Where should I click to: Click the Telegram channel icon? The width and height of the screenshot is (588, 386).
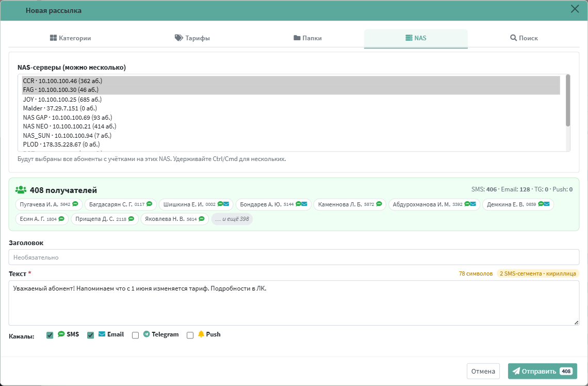click(x=146, y=334)
